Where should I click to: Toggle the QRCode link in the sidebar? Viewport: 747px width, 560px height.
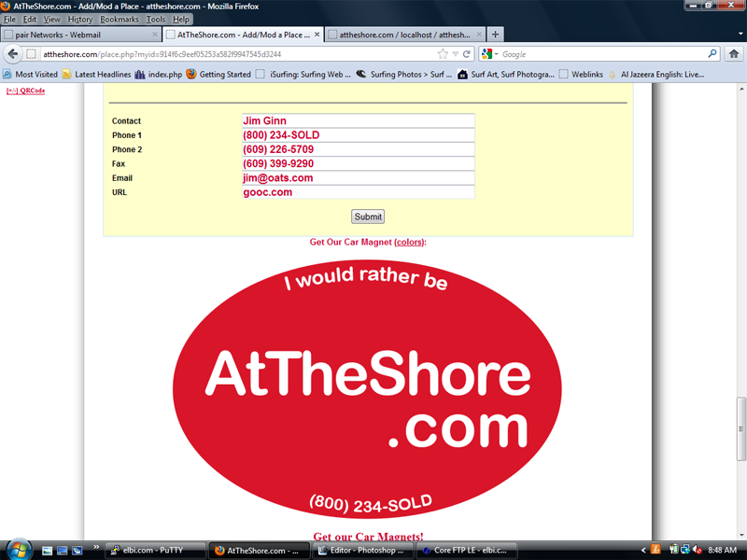pos(25,91)
